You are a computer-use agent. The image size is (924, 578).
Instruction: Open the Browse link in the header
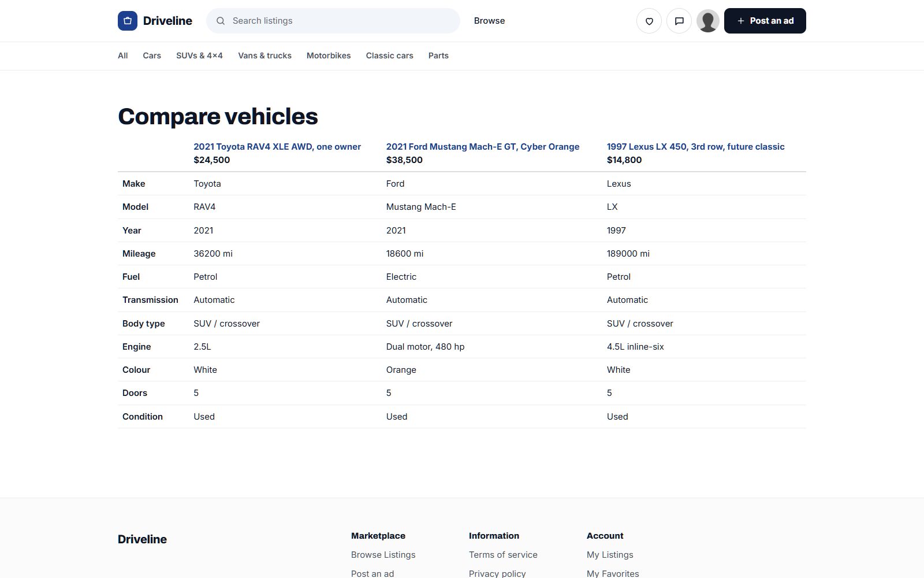(490, 21)
